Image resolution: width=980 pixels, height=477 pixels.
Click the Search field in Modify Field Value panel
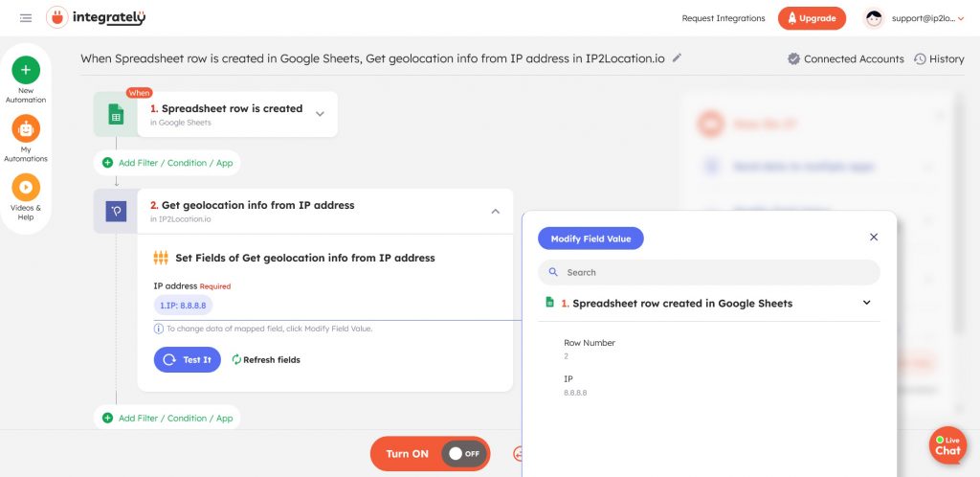click(x=708, y=272)
